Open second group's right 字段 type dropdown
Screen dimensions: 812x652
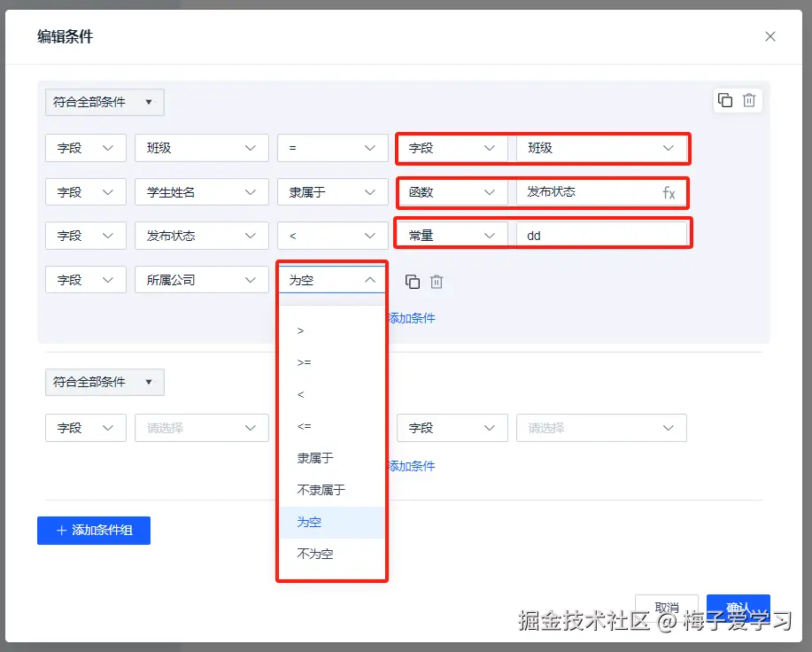(x=452, y=428)
